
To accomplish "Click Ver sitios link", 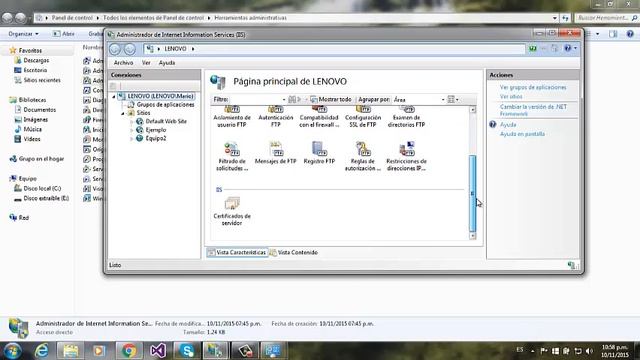I will 511,97.
